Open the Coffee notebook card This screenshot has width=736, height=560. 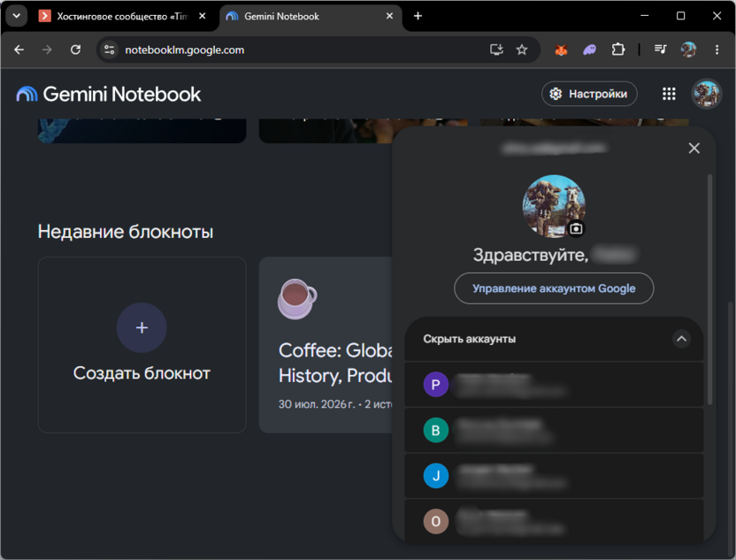coord(326,344)
